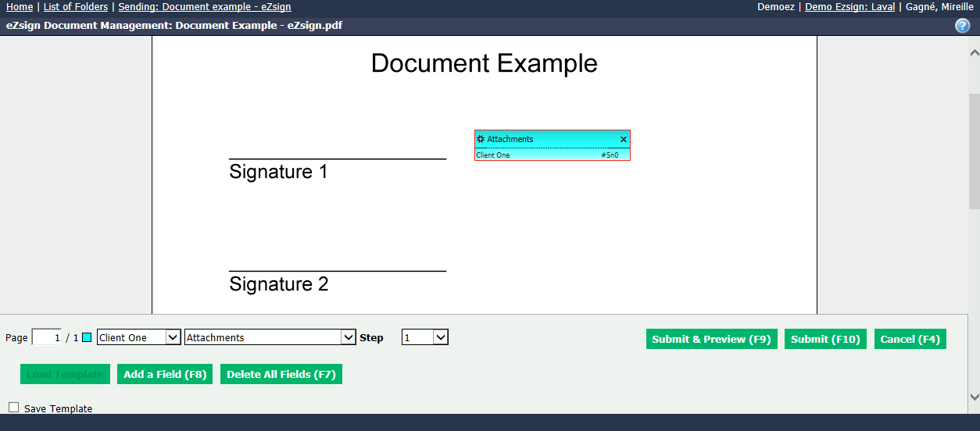Go to the Home link

tap(20, 7)
